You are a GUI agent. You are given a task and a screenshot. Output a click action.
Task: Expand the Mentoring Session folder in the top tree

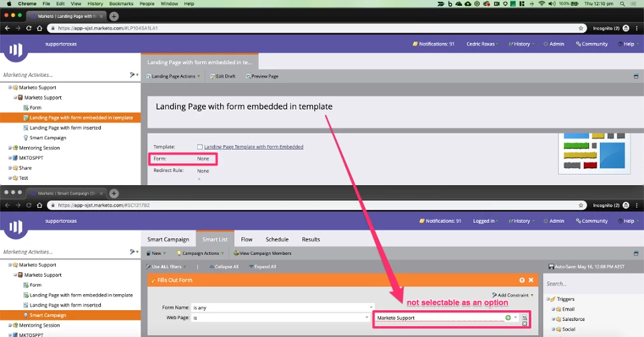coord(10,148)
